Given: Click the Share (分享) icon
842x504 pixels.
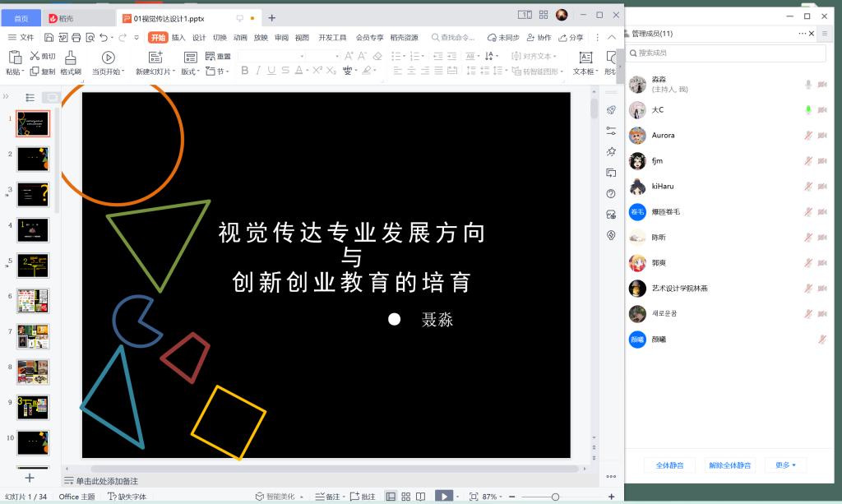Looking at the screenshot, I should [x=571, y=37].
